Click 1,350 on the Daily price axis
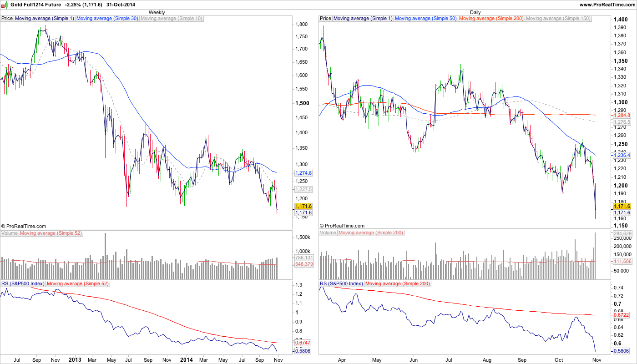 click(622, 61)
